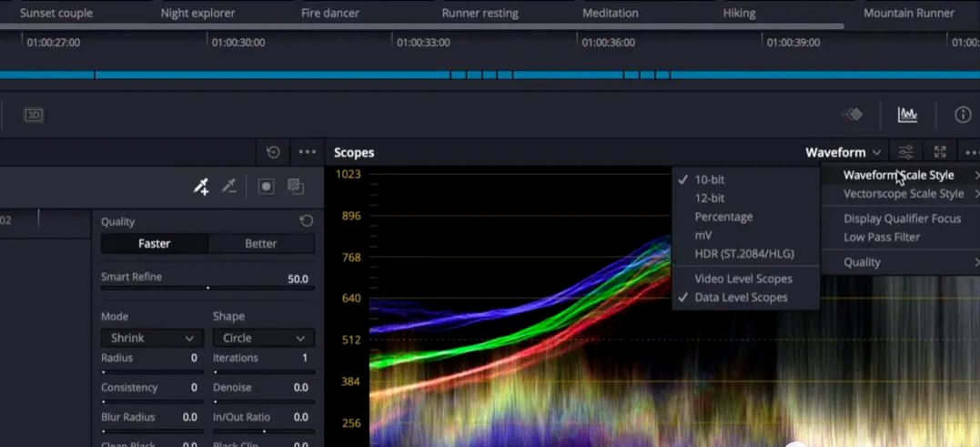Screen dimensions: 980x447
Task: Expand scopes to floating window icon
Action: [x=940, y=152]
